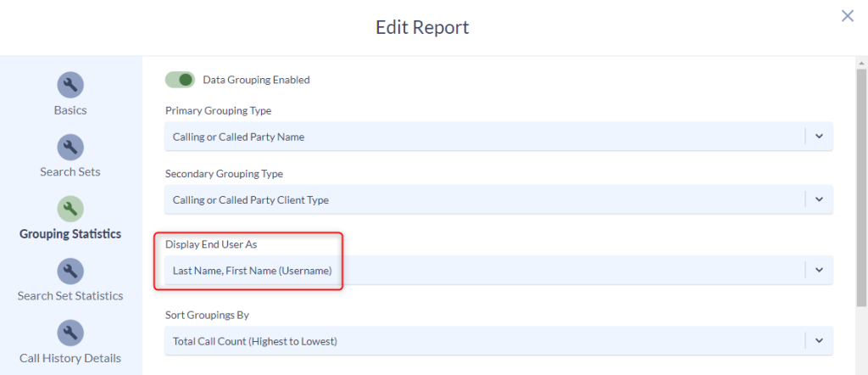868x375 pixels.
Task: Click the Basics wrench icon
Action: tap(70, 85)
